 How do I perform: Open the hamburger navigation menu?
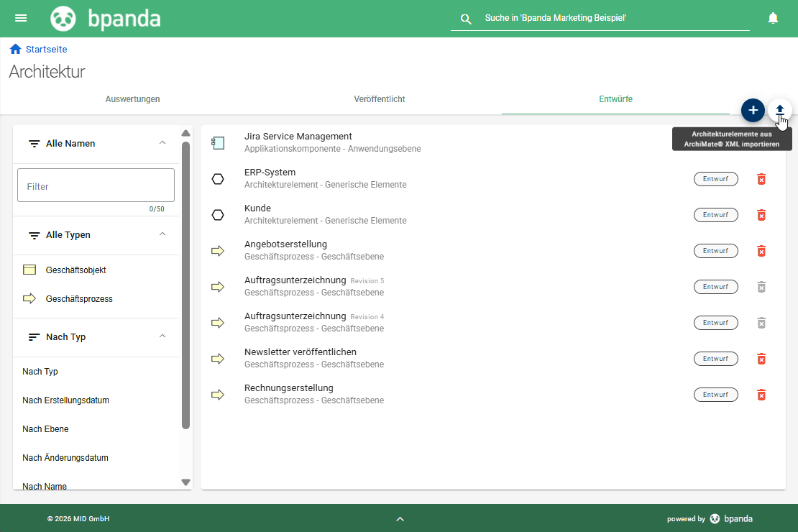[21, 18]
